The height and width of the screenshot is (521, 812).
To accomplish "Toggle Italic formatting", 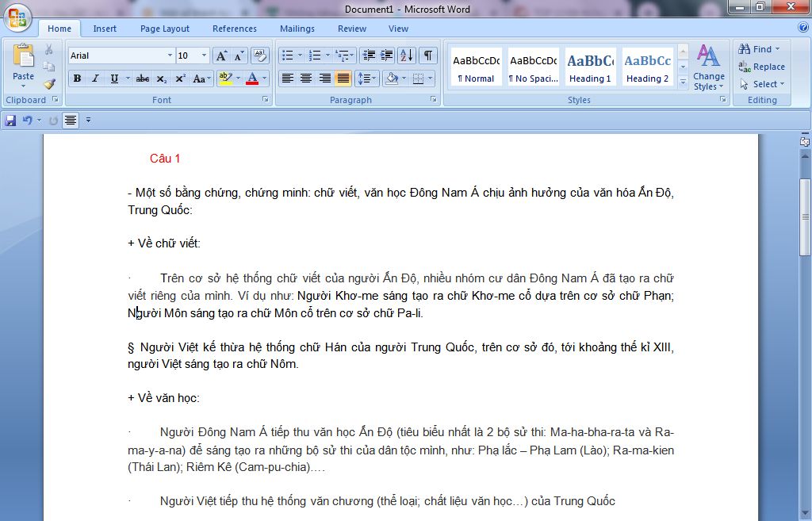I will 95,79.
